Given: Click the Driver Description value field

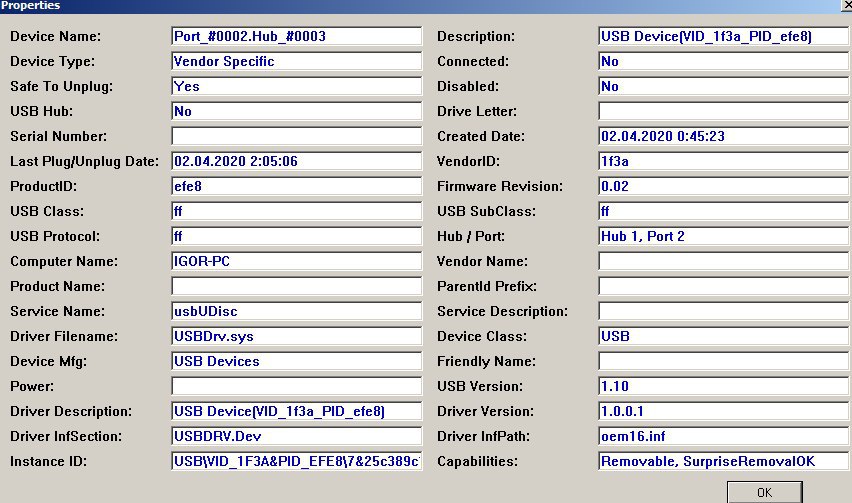Looking at the screenshot, I should point(297,411).
